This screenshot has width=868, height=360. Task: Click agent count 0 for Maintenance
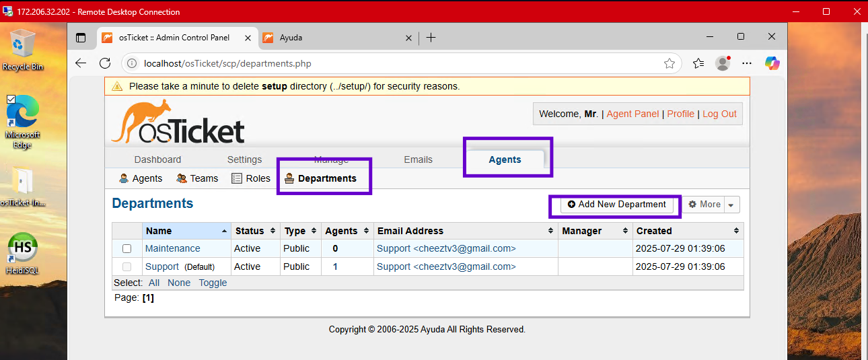[x=335, y=248]
